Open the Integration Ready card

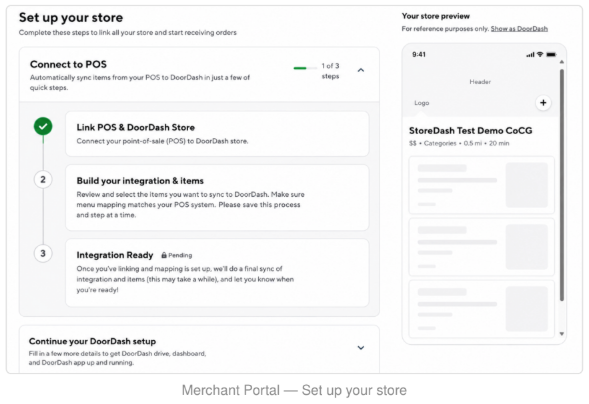[217, 273]
